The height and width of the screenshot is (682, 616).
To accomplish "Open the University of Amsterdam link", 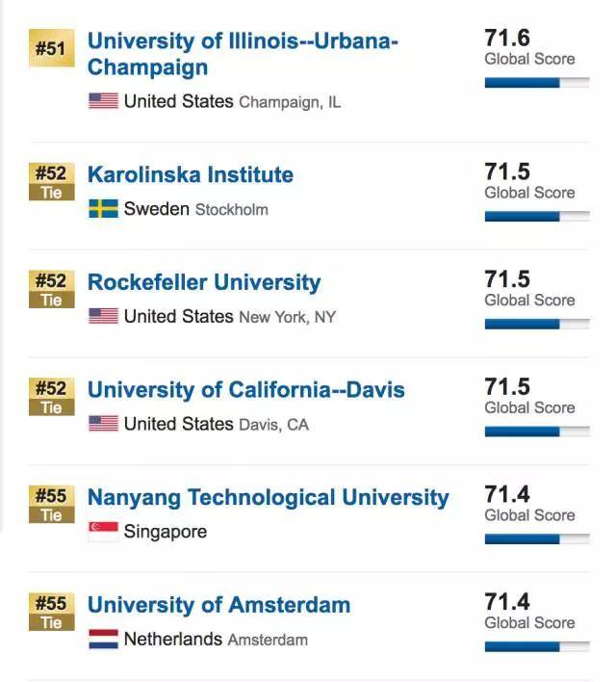I will pyautogui.click(x=218, y=605).
